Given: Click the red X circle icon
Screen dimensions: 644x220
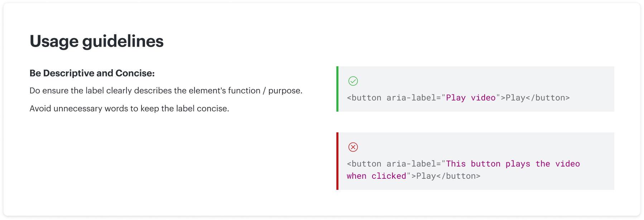Looking at the screenshot, I should (353, 147).
